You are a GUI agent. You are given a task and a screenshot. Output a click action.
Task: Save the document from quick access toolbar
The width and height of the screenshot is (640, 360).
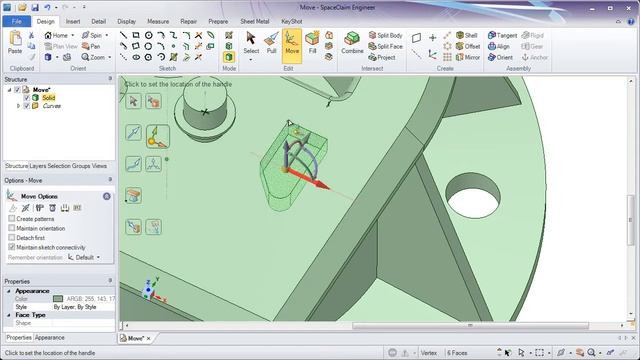(x=35, y=7)
